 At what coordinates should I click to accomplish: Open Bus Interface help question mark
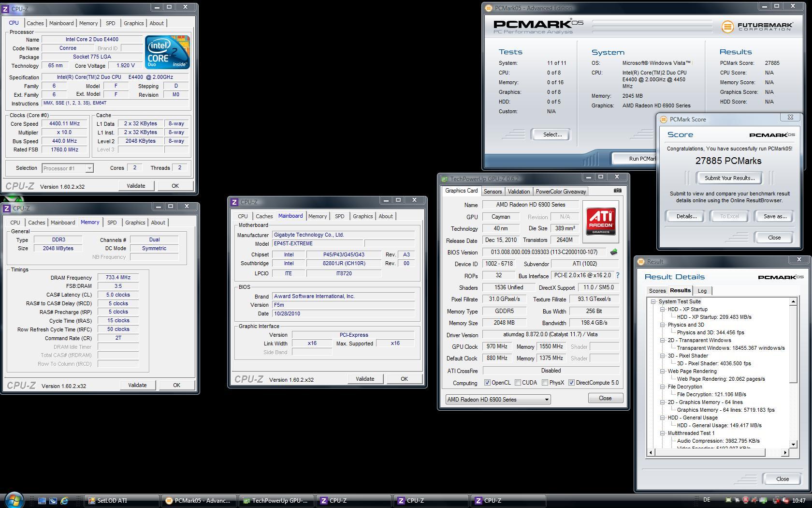pos(617,275)
